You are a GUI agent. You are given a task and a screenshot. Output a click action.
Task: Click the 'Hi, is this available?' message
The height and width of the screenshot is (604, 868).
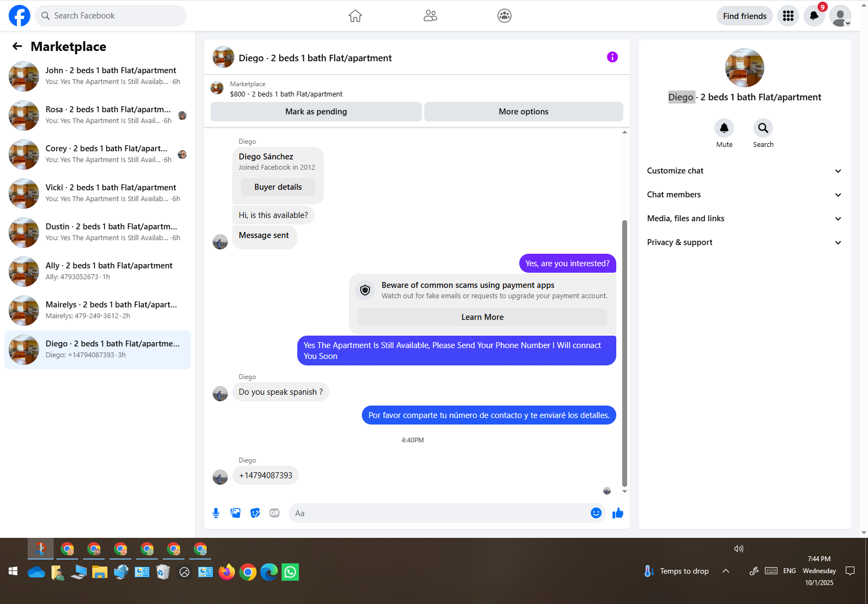point(273,215)
